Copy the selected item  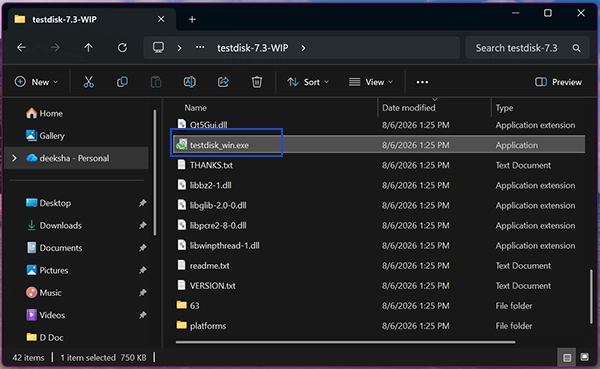[x=122, y=82]
